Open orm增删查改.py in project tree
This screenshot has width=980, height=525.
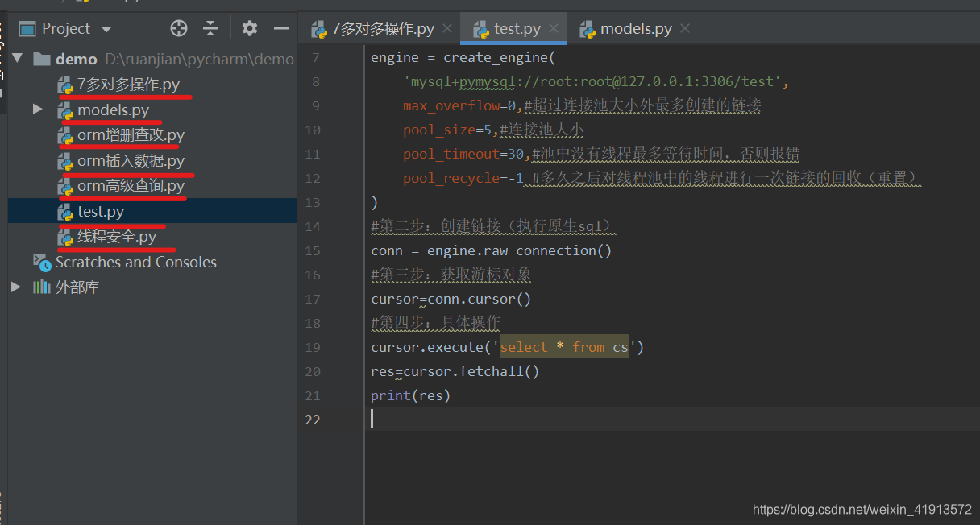tap(131, 135)
